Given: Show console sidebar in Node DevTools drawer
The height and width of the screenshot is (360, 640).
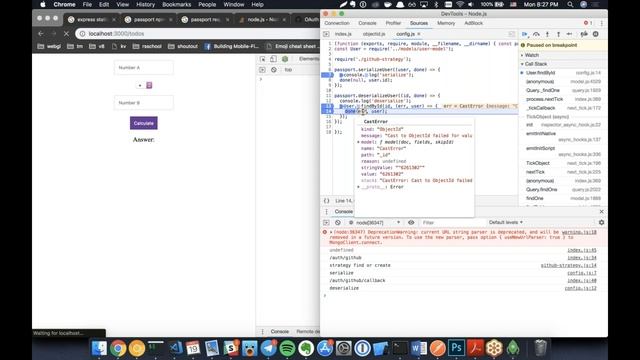Looking at the screenshot, I should pos(326,222).
